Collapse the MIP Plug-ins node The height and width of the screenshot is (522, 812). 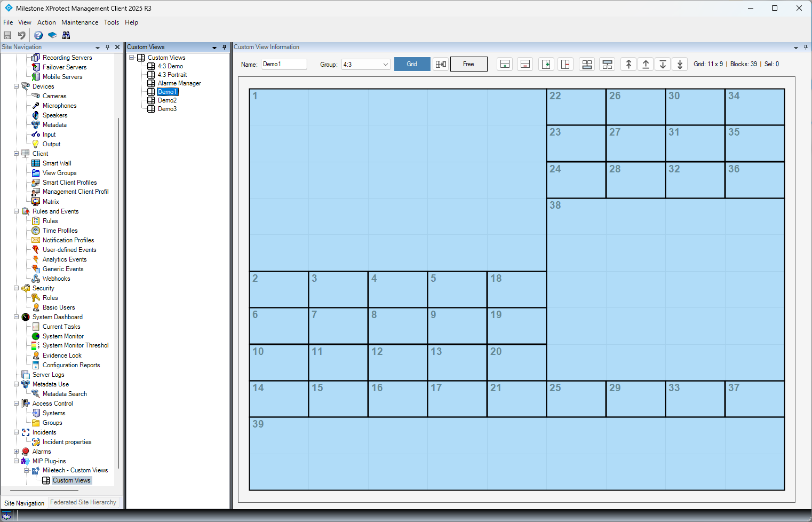point(17,461)
